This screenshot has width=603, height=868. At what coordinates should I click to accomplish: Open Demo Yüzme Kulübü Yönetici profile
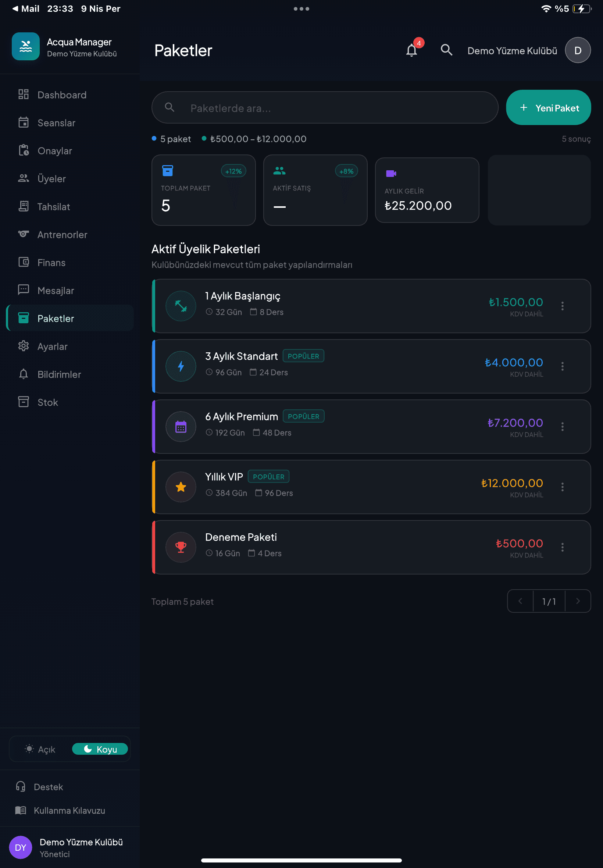coord(70,847)
